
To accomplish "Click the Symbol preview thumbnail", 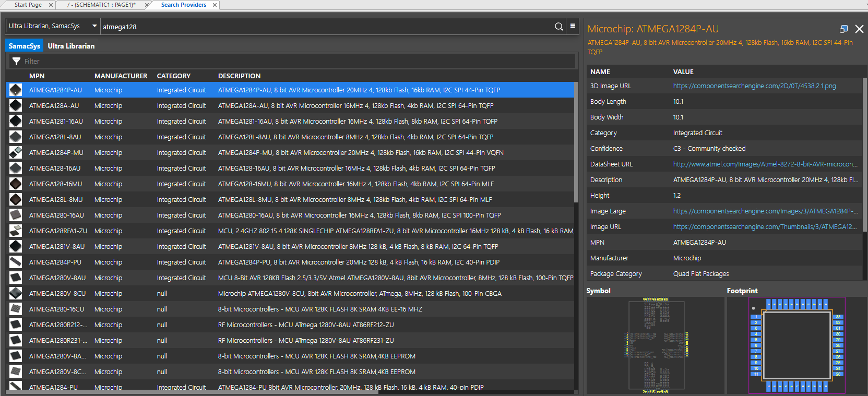I will (x=656, y=345).
